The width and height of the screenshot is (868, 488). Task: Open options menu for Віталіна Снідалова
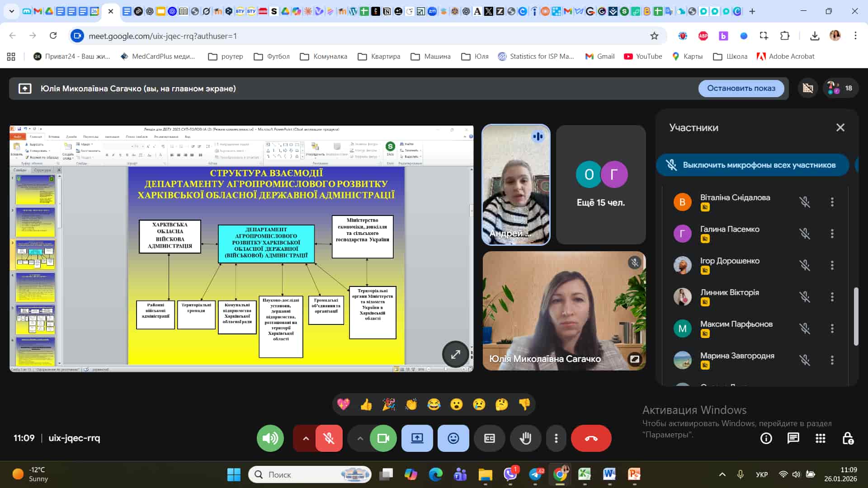pyautogui.click(x=832, y=202)
